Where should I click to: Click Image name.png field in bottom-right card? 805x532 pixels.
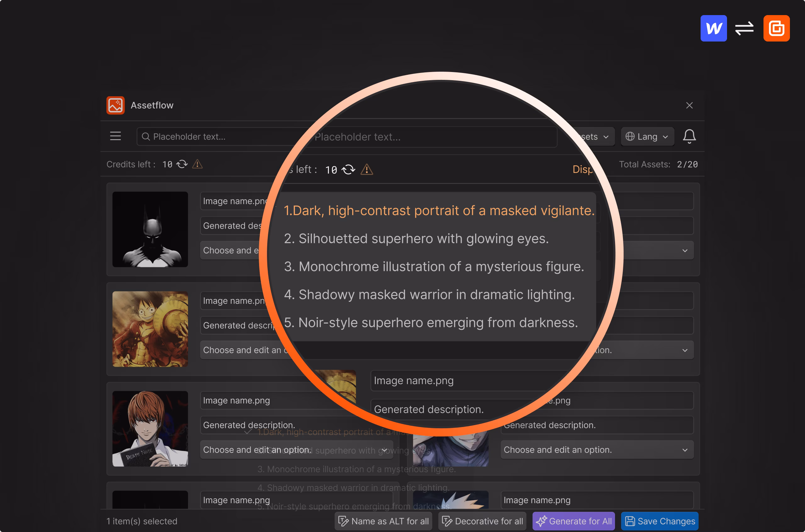tap(597, 500)
